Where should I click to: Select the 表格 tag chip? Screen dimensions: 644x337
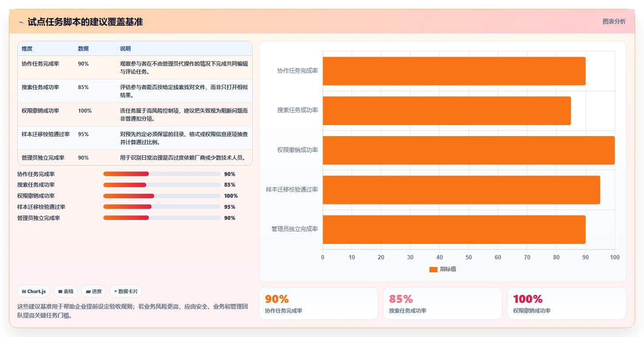point(66,291)
